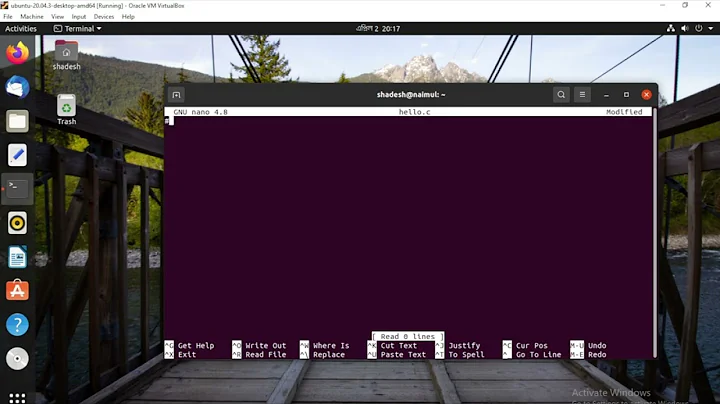Click the Go To Line shortcut label
This screenshot has height=404, width=720.
pyautogui.click(x=539, y=355)
